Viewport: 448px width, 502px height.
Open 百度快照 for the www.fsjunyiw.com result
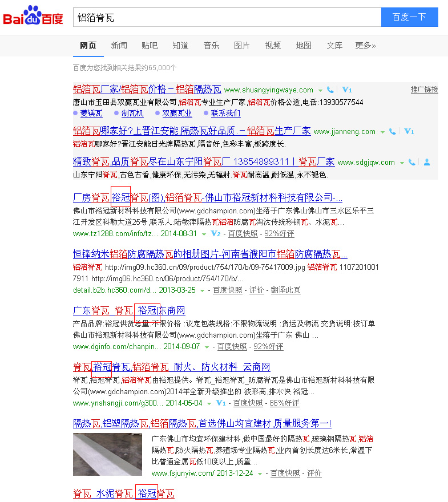tap(285, 473)
